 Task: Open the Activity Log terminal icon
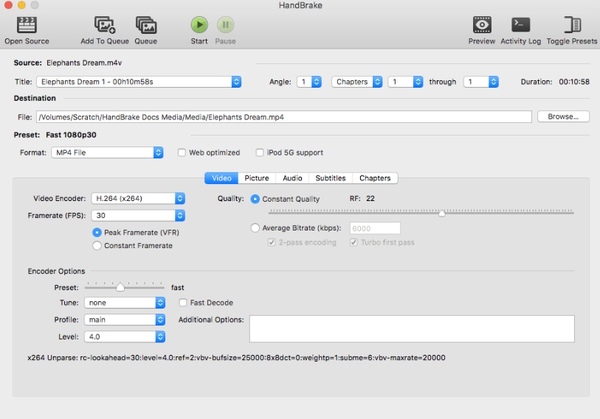click(x=520, y=24)
